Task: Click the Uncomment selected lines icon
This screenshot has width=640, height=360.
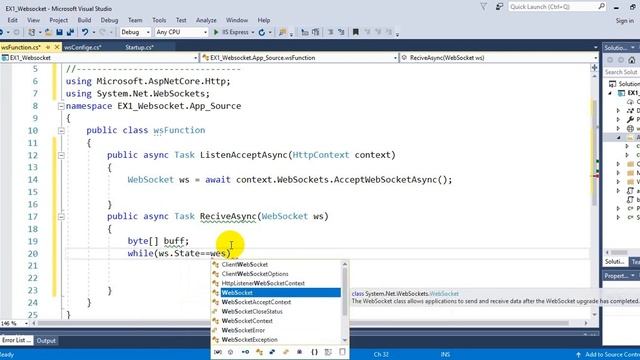Action: (341, 32)
